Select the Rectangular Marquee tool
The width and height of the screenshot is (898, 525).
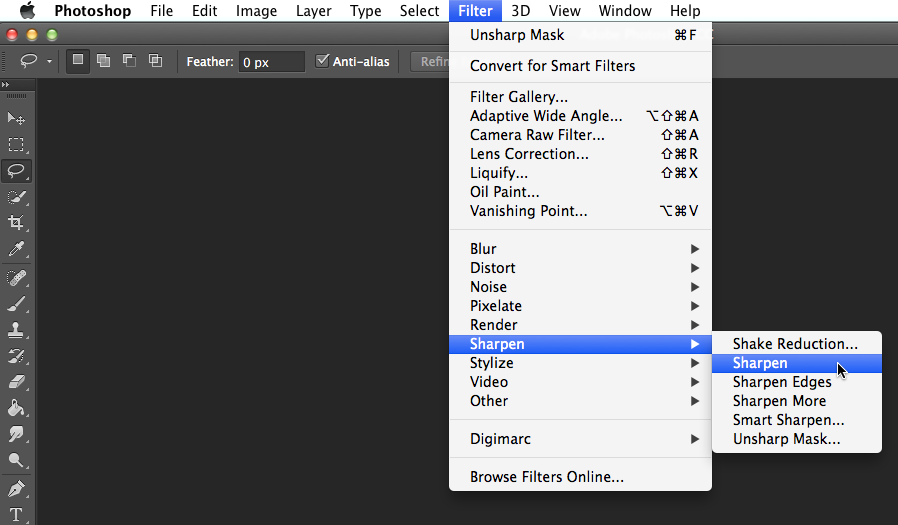click(16, 145)
